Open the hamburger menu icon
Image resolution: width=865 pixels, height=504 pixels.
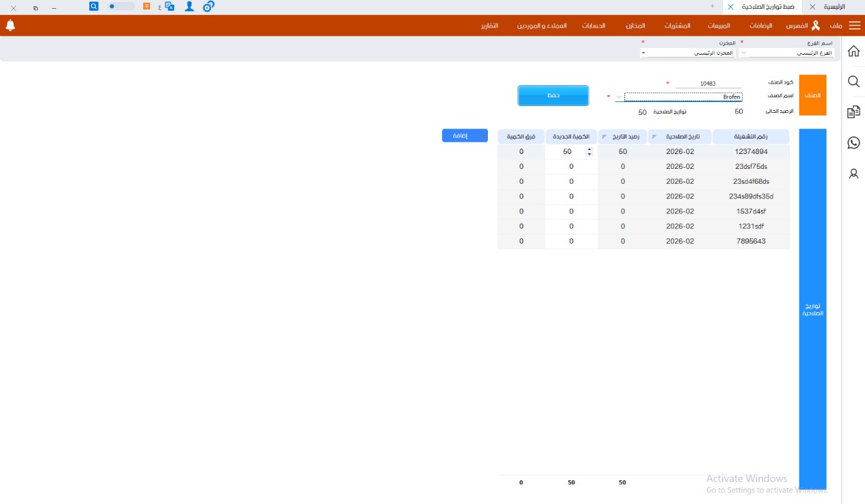click(855, 26)
